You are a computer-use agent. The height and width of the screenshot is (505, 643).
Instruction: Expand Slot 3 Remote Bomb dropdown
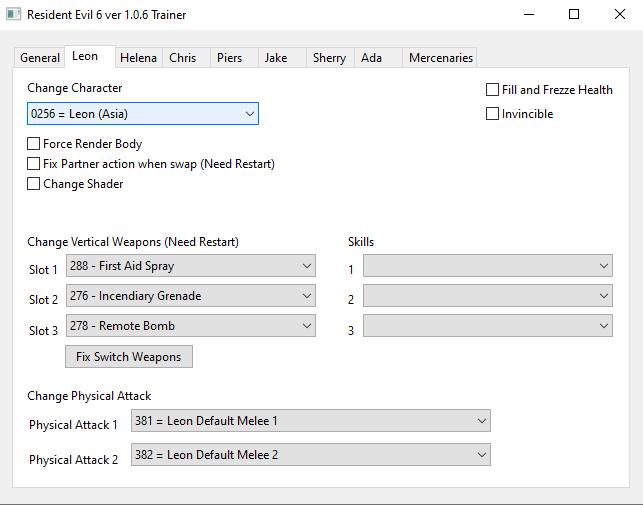click(191, 326)
